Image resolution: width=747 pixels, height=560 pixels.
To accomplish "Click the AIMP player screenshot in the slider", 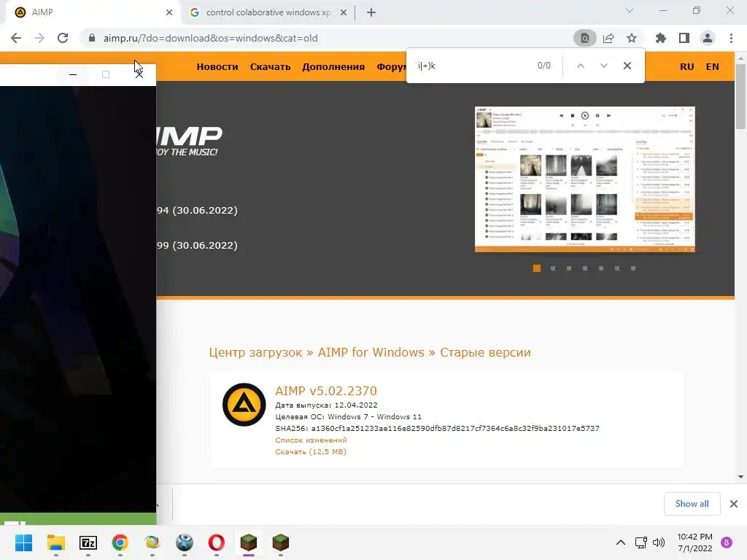I will [585, 179].
